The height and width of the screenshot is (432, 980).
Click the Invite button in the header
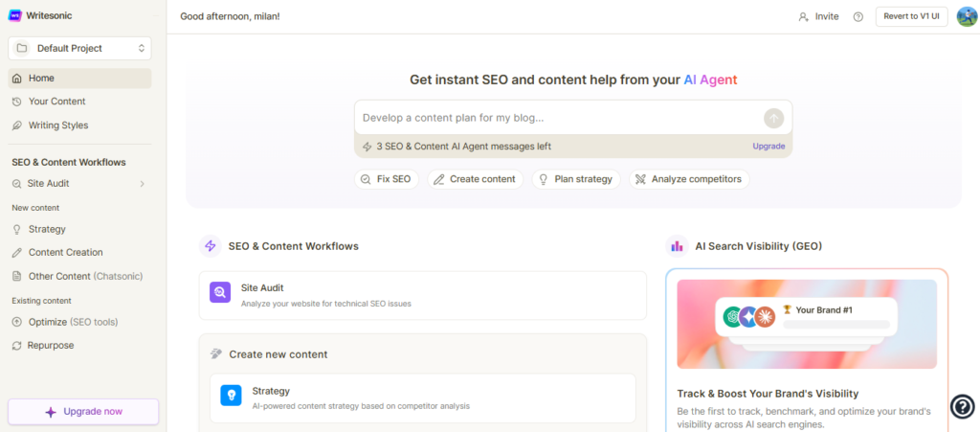(819, 17)
